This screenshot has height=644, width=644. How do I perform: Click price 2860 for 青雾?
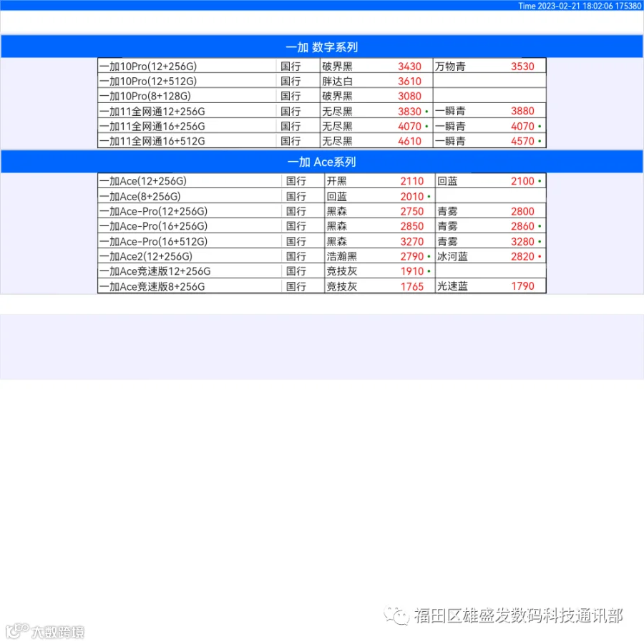pyautogui.click(x=522, y=226)
